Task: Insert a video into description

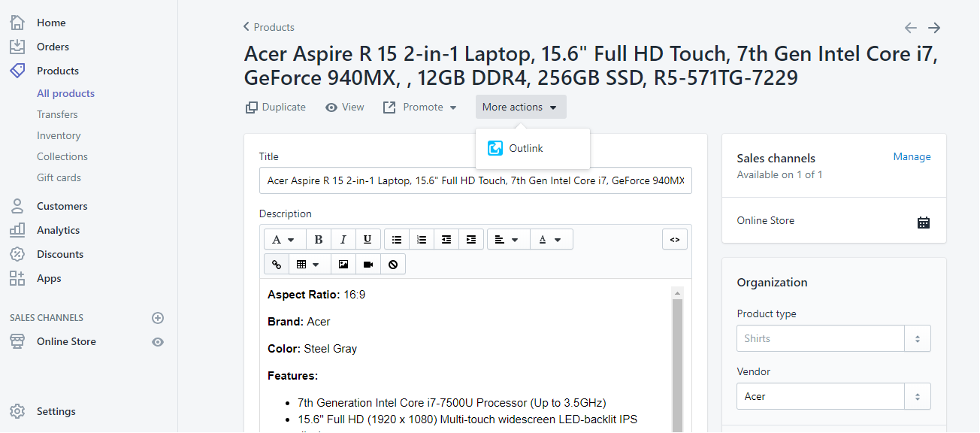Action: pyautogui.click(x=368, y=265)
